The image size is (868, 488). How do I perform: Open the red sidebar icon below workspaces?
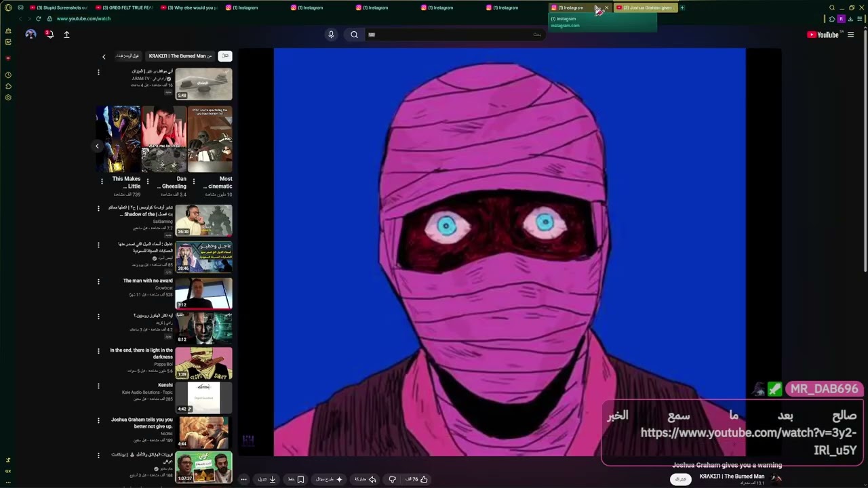coord(8,58)
